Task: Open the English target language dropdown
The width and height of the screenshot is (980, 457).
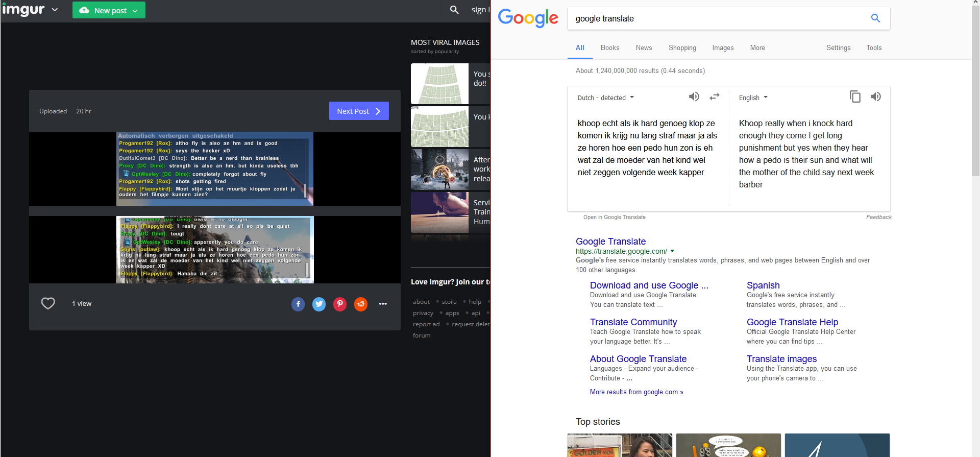Action: pos(753,98)
